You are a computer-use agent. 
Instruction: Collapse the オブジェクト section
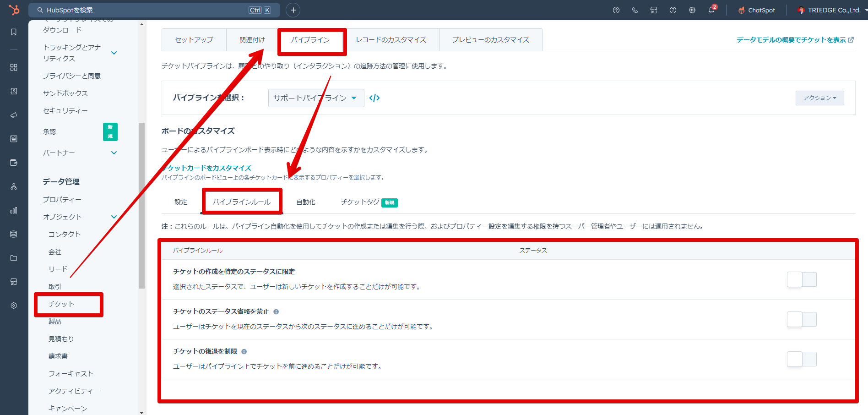tap(114, 217)
